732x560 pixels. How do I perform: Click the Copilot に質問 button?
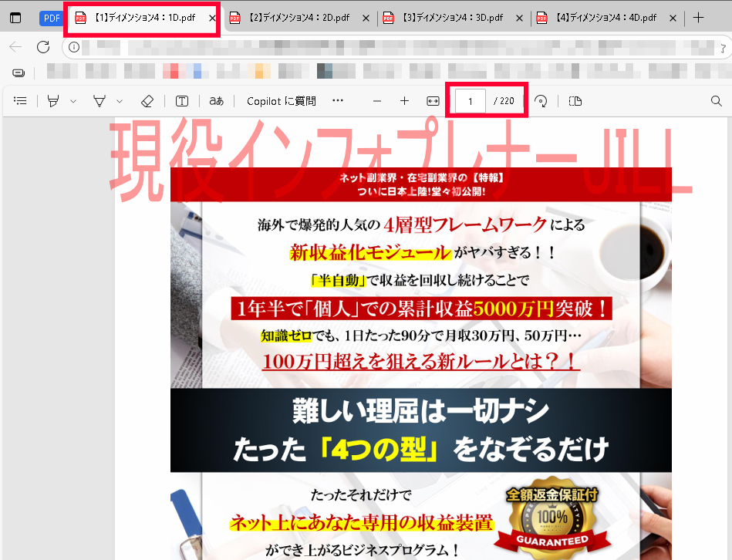coord(281,101)
